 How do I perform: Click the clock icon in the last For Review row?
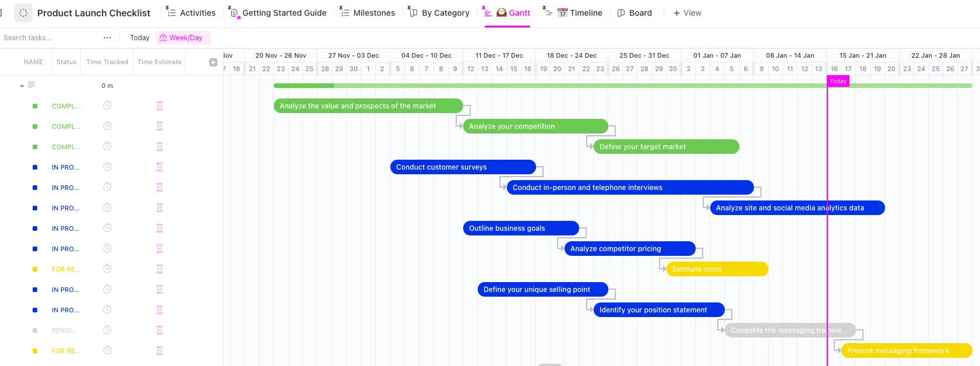107,350
